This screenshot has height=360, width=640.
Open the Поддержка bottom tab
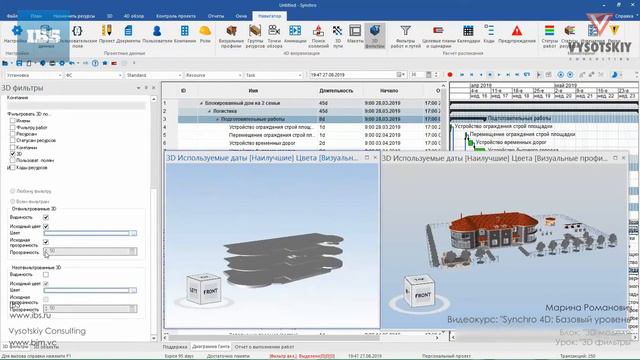[175, 347]
